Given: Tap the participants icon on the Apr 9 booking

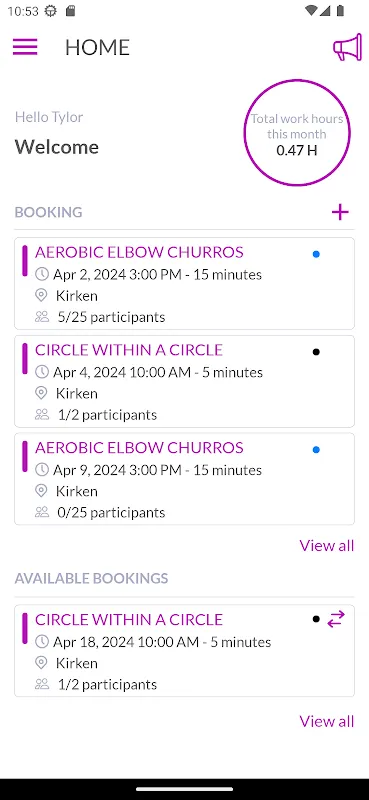Looking at the screenshot, I should [41, 512].
